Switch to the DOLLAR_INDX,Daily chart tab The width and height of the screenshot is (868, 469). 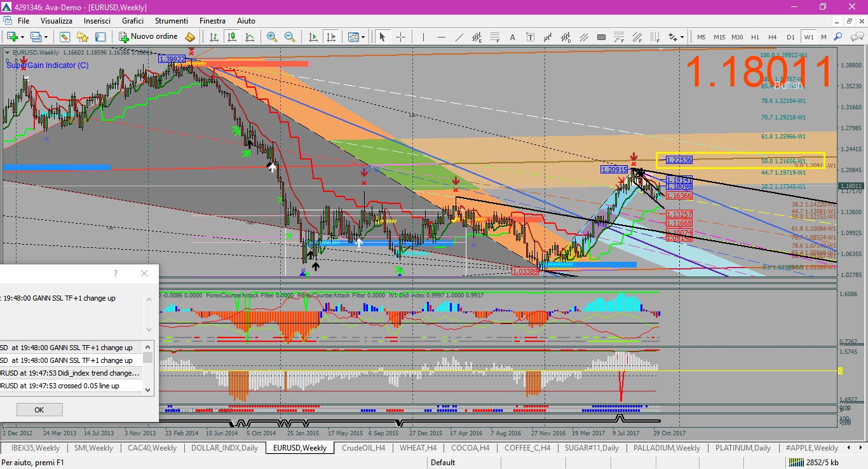click(x=224, y=447)
